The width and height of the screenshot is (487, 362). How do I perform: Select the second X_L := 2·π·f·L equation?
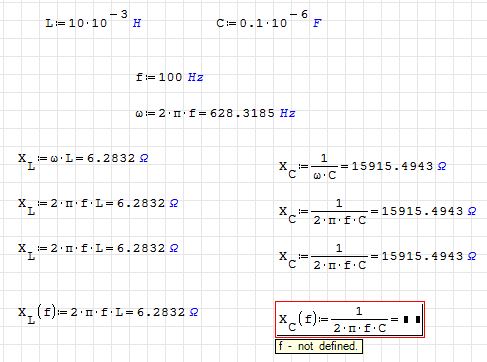pos(98,206)
